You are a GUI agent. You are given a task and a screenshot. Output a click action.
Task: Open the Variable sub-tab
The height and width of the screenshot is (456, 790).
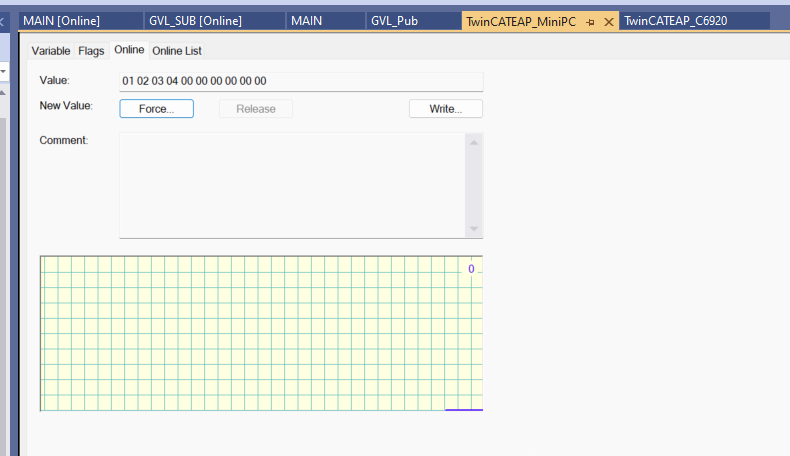point(51,51)
